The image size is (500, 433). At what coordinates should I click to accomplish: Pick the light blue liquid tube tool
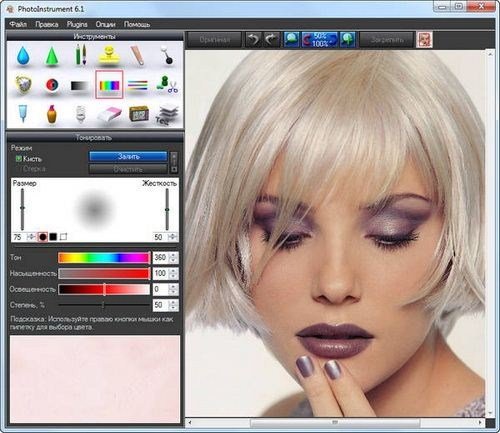pos(23,113)
